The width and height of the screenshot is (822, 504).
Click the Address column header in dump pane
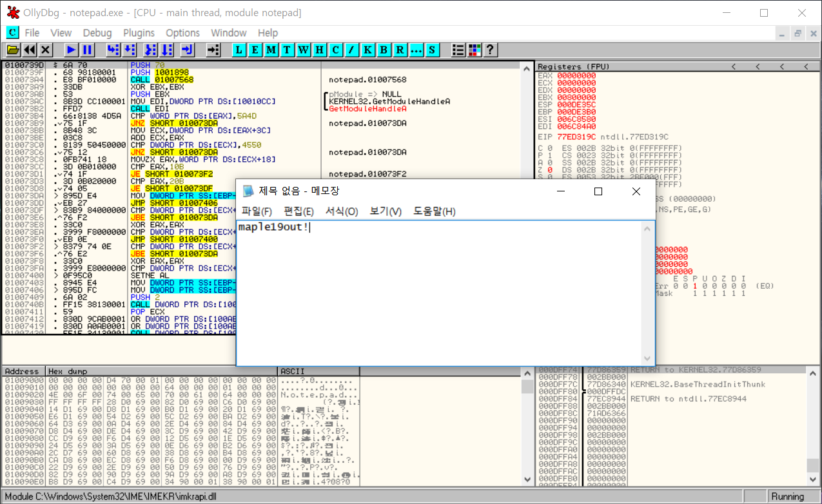tap(24, 371)
